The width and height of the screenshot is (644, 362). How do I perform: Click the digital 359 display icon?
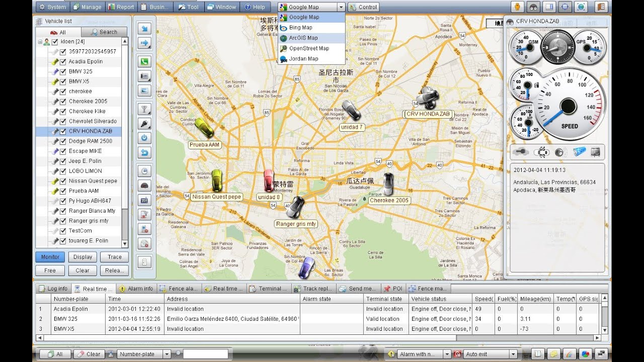(x=144, y=200)
